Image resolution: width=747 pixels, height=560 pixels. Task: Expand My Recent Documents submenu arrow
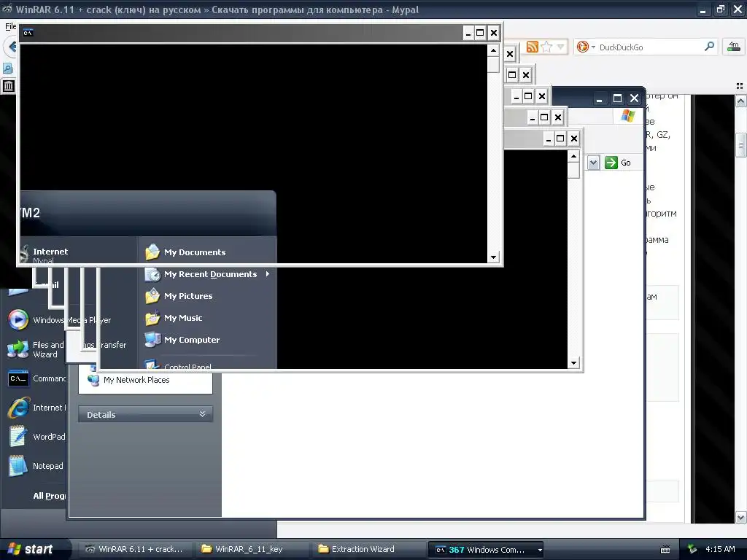pos(268,274)
